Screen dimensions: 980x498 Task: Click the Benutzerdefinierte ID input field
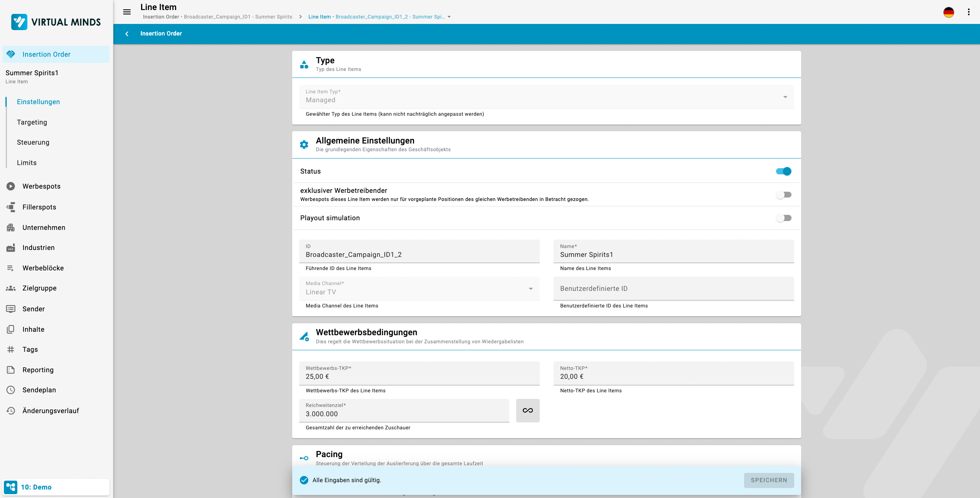673,289
